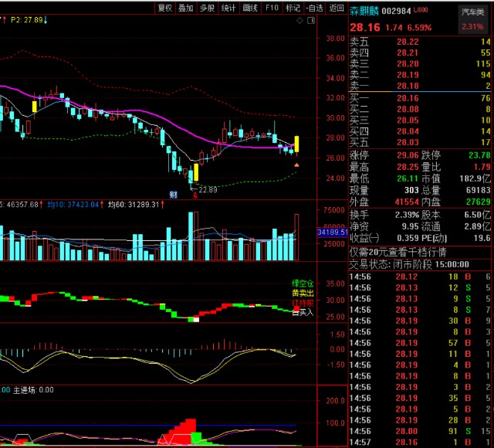
Task: Click the 标记 mark button
Action: click(293, 8)
